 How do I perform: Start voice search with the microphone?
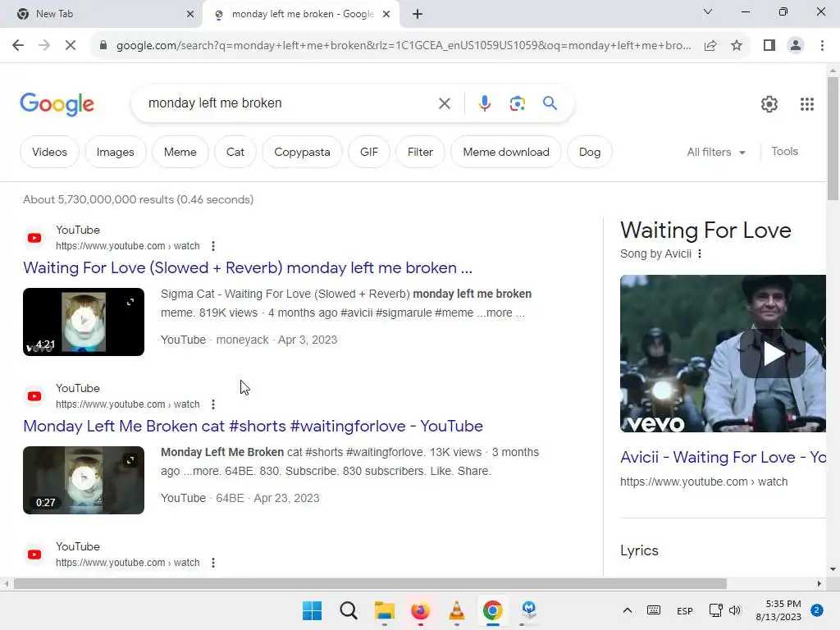(x=484, y=103)
